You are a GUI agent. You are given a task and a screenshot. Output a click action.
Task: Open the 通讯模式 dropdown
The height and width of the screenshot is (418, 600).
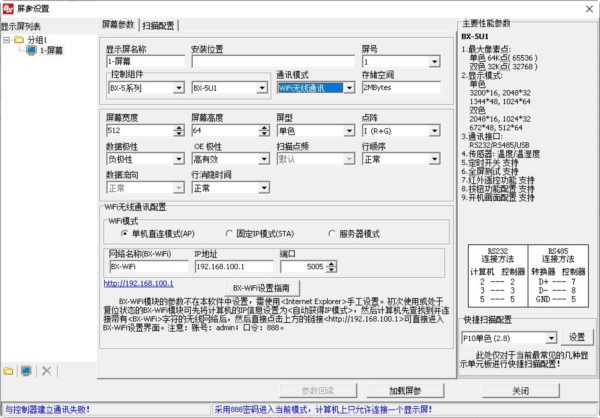pyautogui.click(x=348, y=87)
